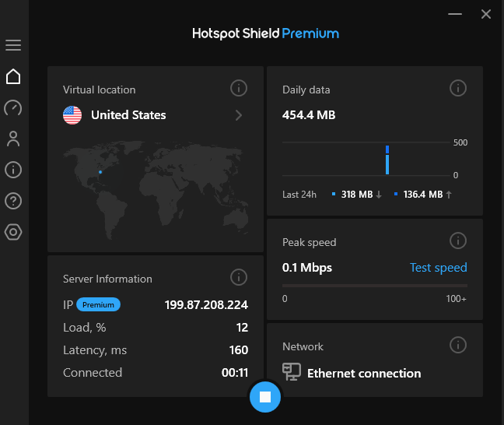Show info for Peak speed card
This screenshot has width=504, height=425.
point(457,241)
